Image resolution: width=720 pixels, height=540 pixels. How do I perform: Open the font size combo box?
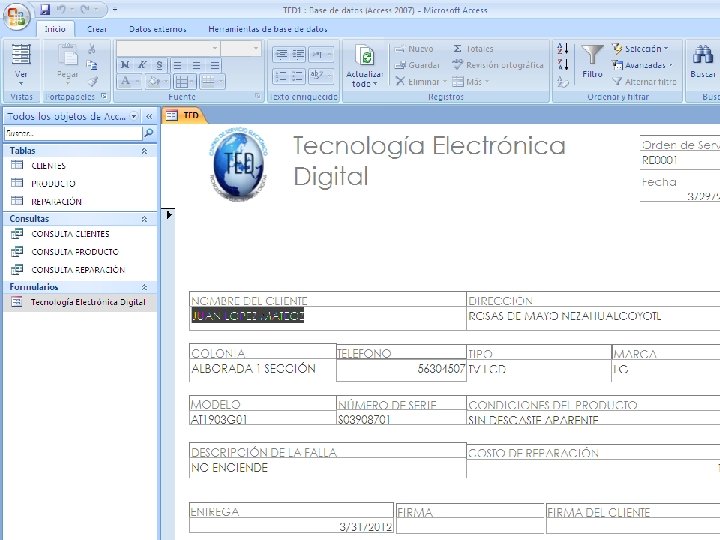[x=241, y=48]
